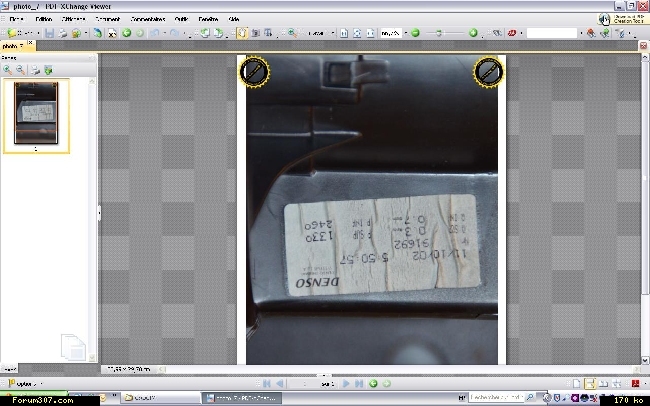Select the Zoom In magnifier tool
The height and width of the screenshot is (406, 650).
292,33
